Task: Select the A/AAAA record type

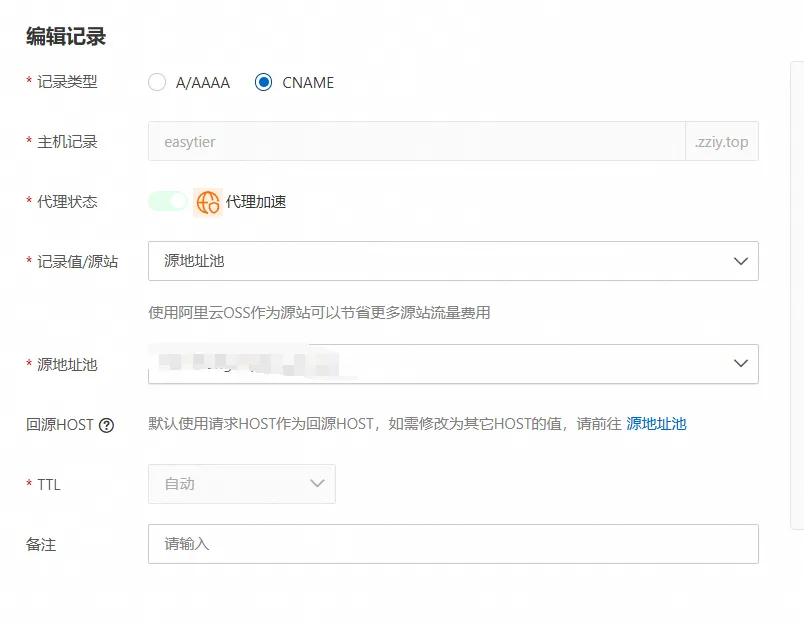Action: point(157,83)
